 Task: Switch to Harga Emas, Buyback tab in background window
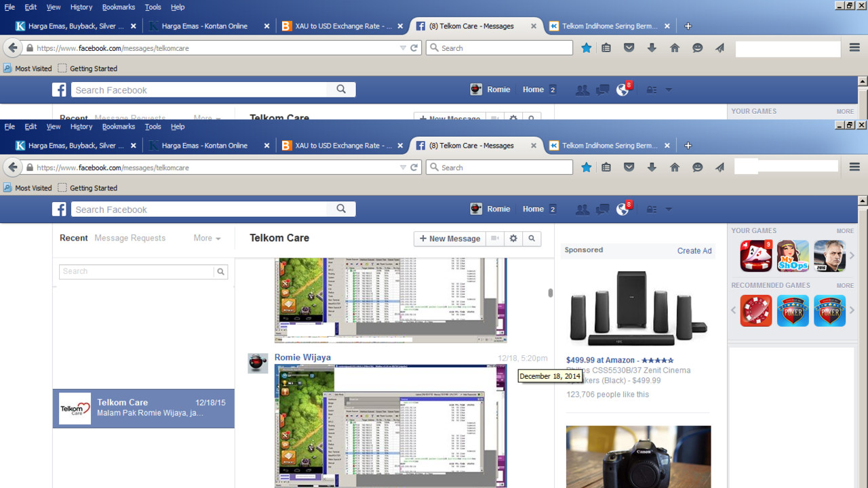click(75, 26)
